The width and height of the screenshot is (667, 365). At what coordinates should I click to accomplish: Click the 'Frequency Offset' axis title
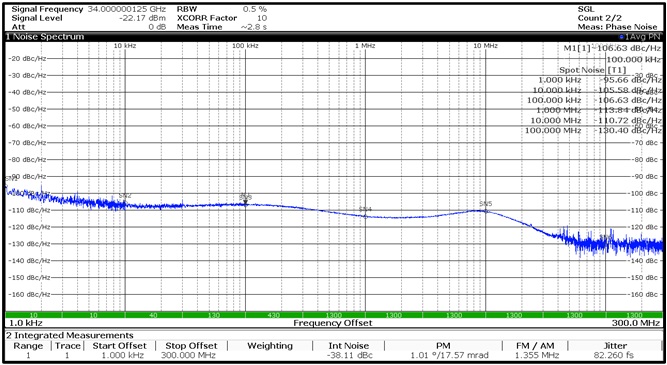pyautogui.click(x=333, y=323)
